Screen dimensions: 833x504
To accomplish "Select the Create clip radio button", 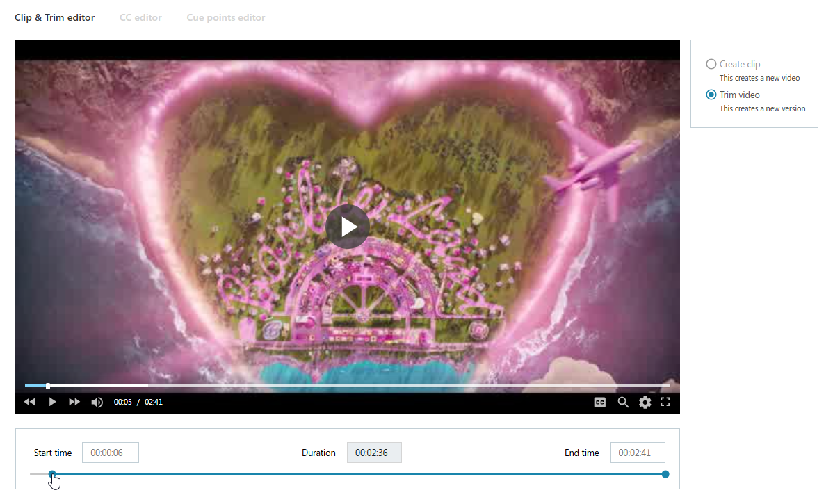I will (x=711, y=64).
